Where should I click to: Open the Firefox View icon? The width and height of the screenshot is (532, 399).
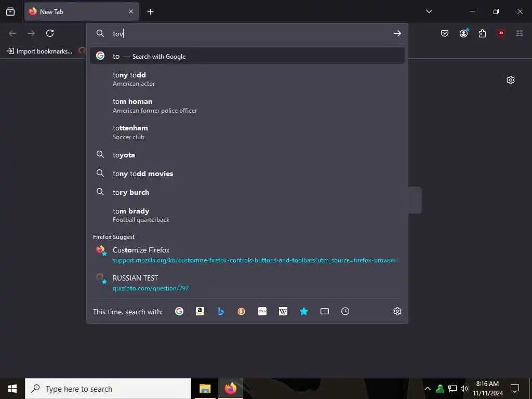point(10,11)
